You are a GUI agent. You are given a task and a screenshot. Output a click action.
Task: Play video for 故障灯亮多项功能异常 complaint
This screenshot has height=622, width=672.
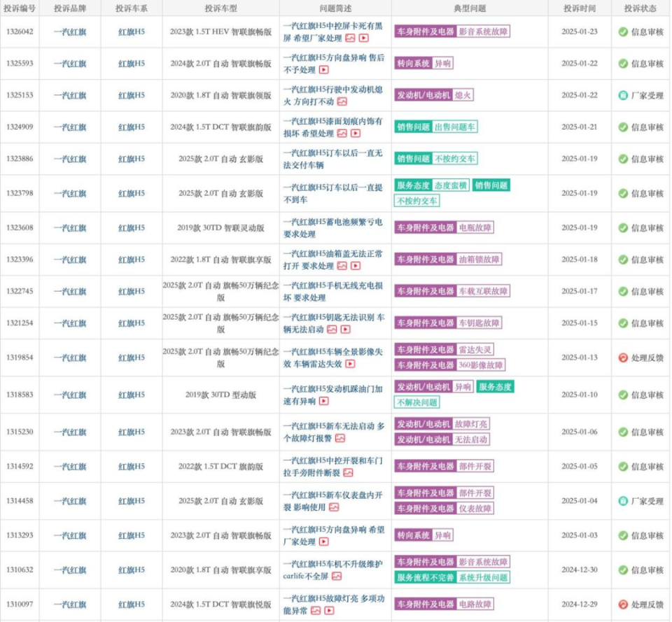330,610
